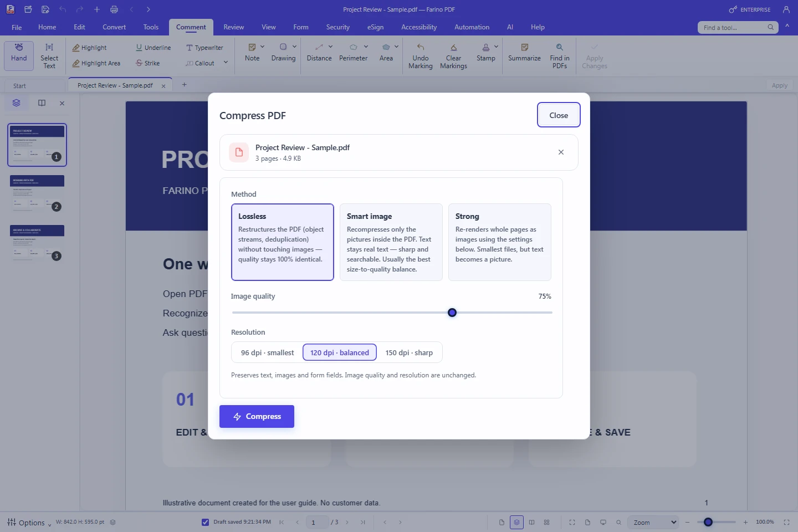Click the open file icon in title bar

coord(28,9)
